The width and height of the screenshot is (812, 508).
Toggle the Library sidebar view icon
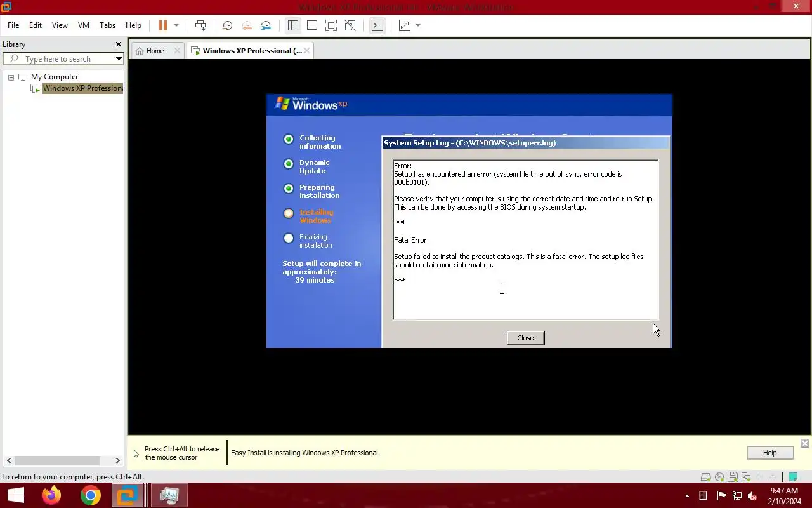coord(292,25)
